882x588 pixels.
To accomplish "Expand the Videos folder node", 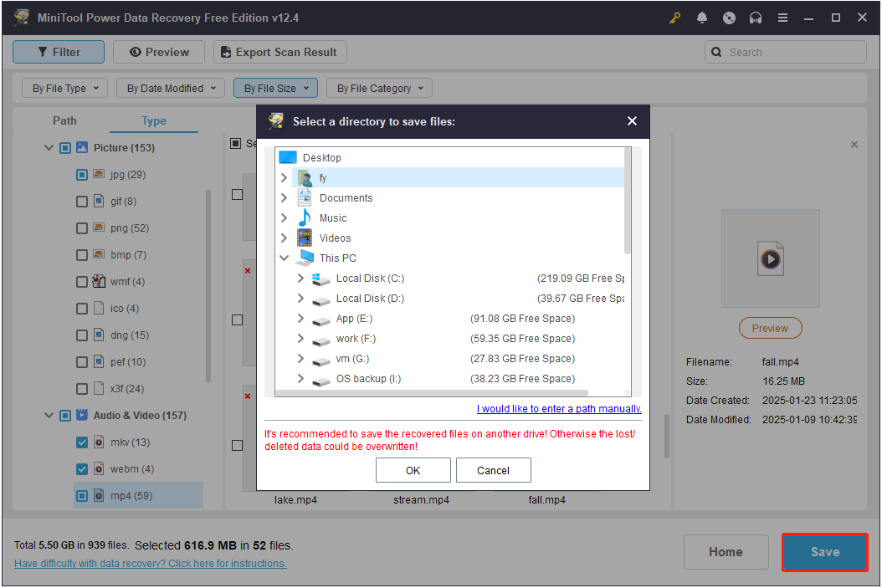I will click(x=284, y=238).
